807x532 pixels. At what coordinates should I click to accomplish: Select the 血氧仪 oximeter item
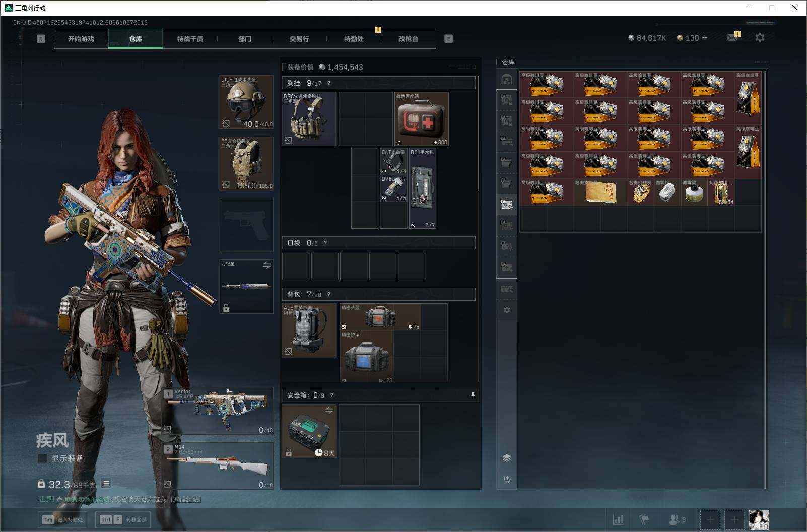(x=667, y=192)
